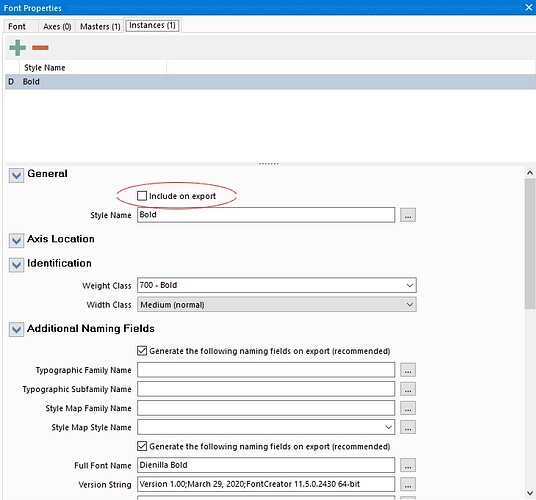Collapse the Identification section
This screenshot has width=536, height=500.
(16, 265)
